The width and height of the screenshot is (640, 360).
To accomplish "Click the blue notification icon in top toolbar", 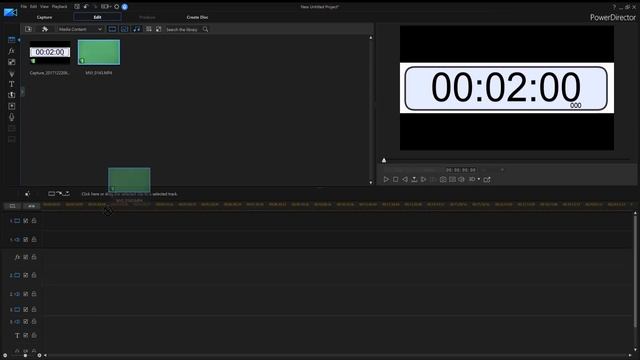I will click(x=124, y=7).
